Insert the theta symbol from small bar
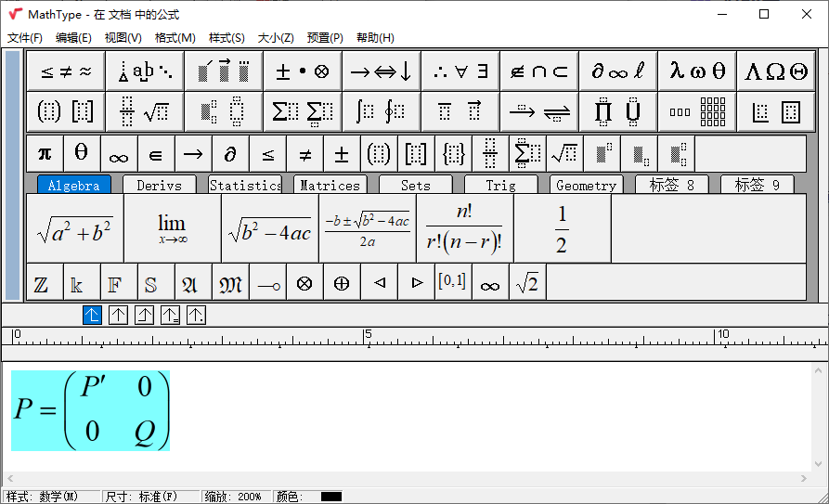Image resolution: width=829 pixels, height=504 pixels. (82, 154)
